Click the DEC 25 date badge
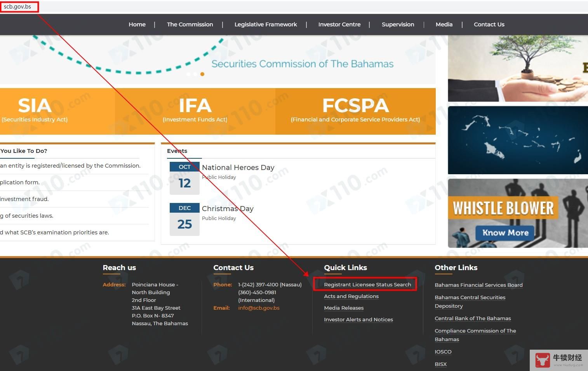 184,219
